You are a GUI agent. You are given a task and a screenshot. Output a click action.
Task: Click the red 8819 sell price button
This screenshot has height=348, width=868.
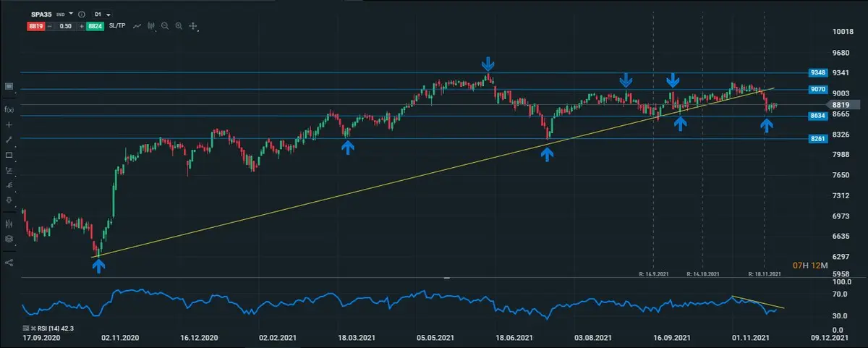[35, 26]
